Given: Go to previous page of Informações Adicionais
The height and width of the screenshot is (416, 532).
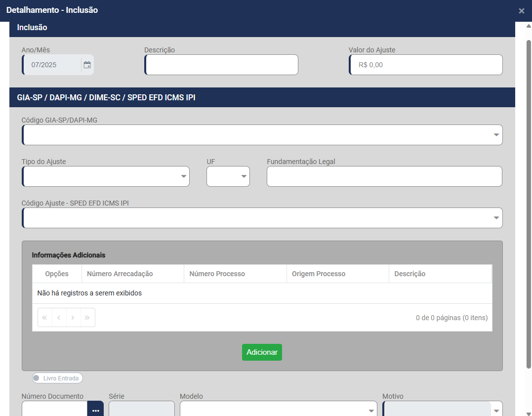Looking at the screenshot, I should (59, 318).
